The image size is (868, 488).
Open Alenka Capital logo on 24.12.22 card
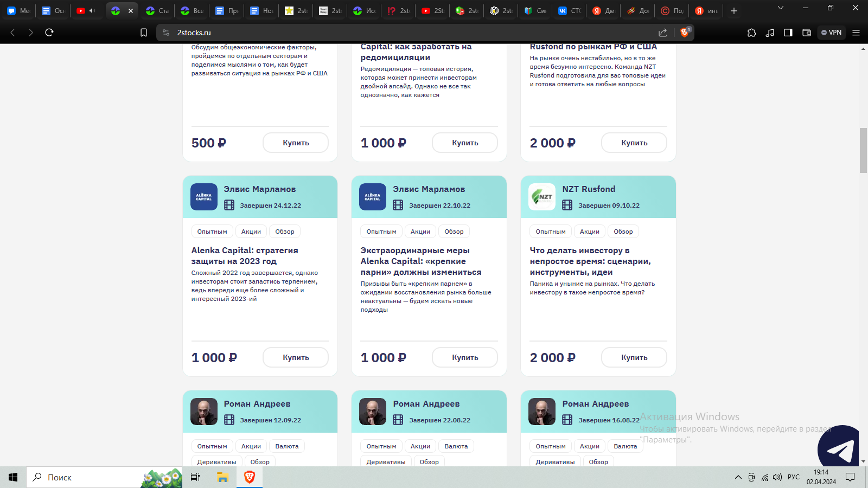[x=204, y=197]
